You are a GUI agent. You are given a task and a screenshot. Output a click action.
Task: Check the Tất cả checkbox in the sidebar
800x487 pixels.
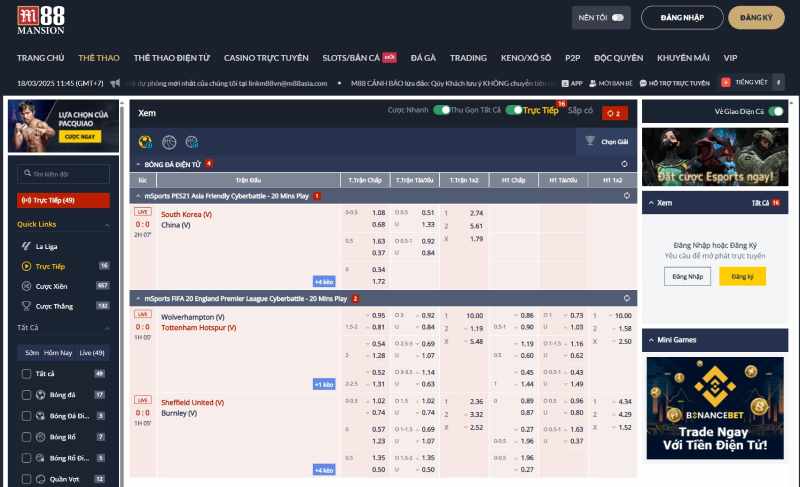pos(26,374)
